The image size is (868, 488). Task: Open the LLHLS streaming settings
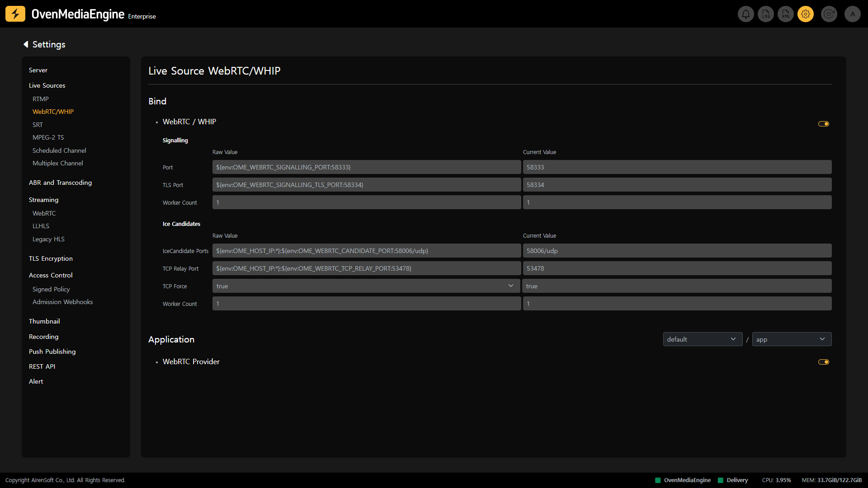point(41,226)
